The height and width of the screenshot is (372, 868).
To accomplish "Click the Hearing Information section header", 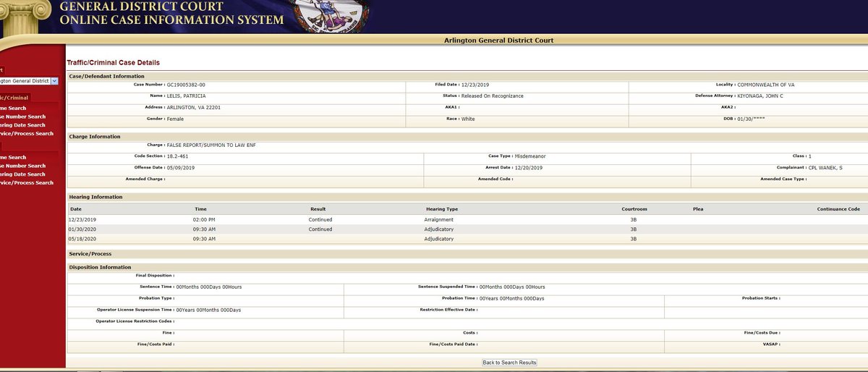I will pos(95,197).
